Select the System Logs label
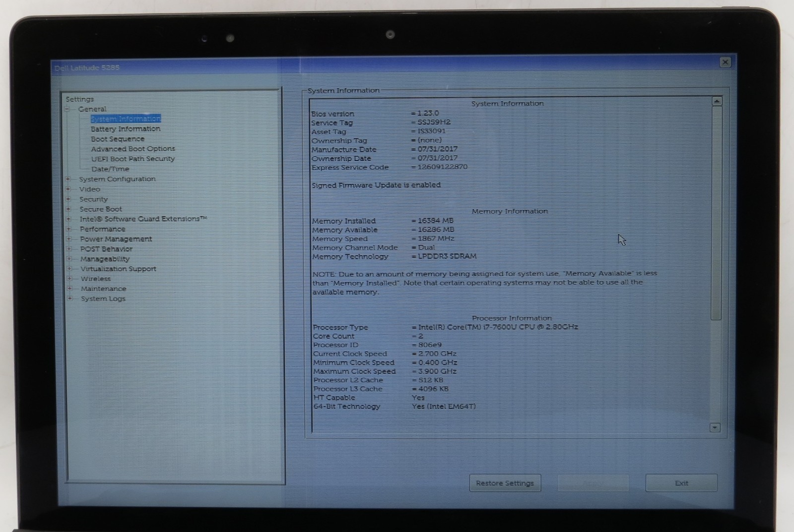The height and width of the screenshot is (532, 794). 103,298
